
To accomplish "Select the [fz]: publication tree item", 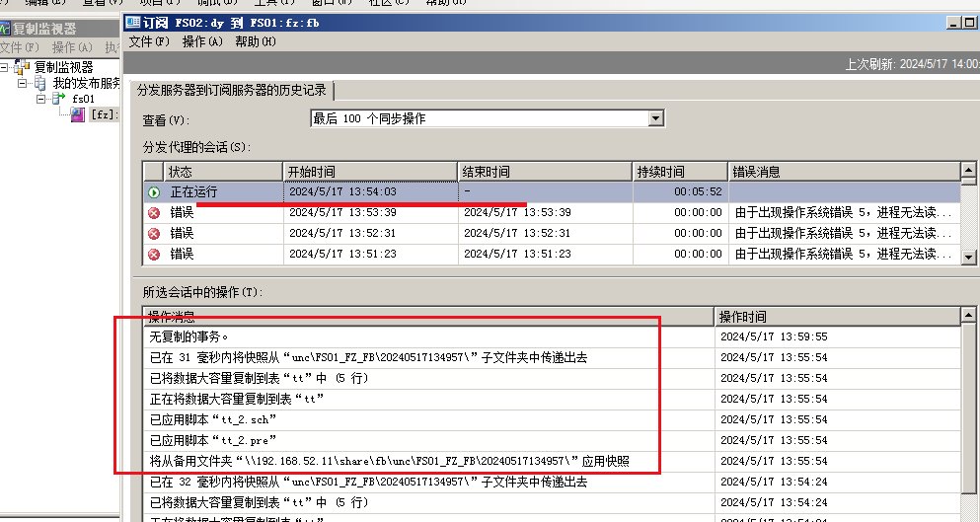I will 104,114.
